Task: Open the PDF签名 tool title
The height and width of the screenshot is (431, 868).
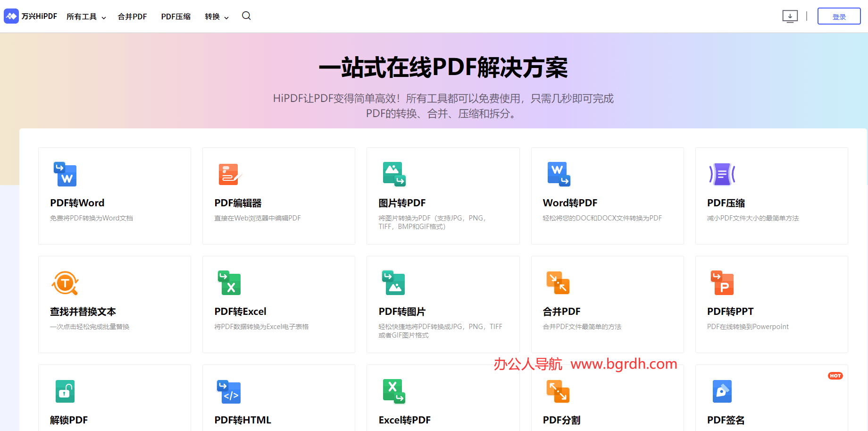Action: [x=726, y=420]
